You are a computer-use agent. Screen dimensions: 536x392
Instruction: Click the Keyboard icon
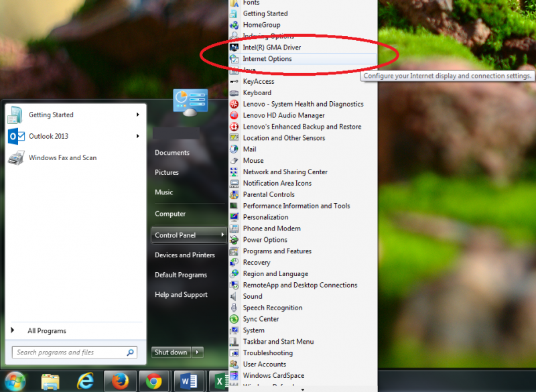234,93
